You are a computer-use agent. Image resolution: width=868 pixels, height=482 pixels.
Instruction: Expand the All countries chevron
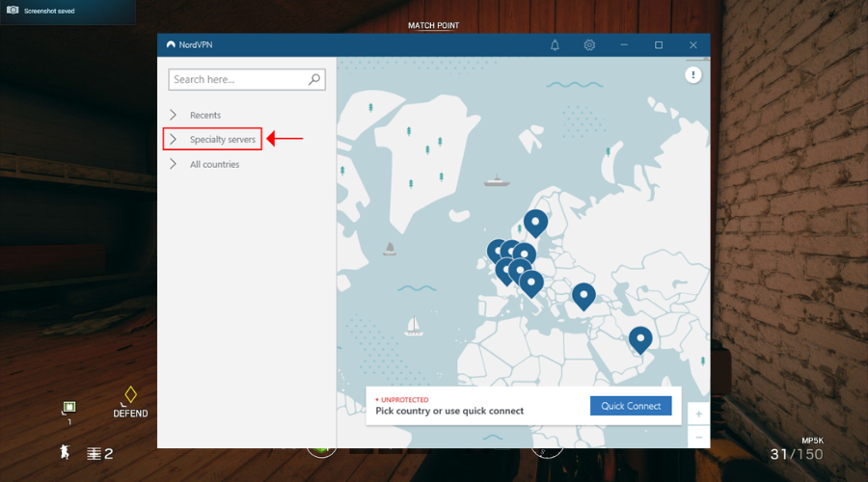174,165
